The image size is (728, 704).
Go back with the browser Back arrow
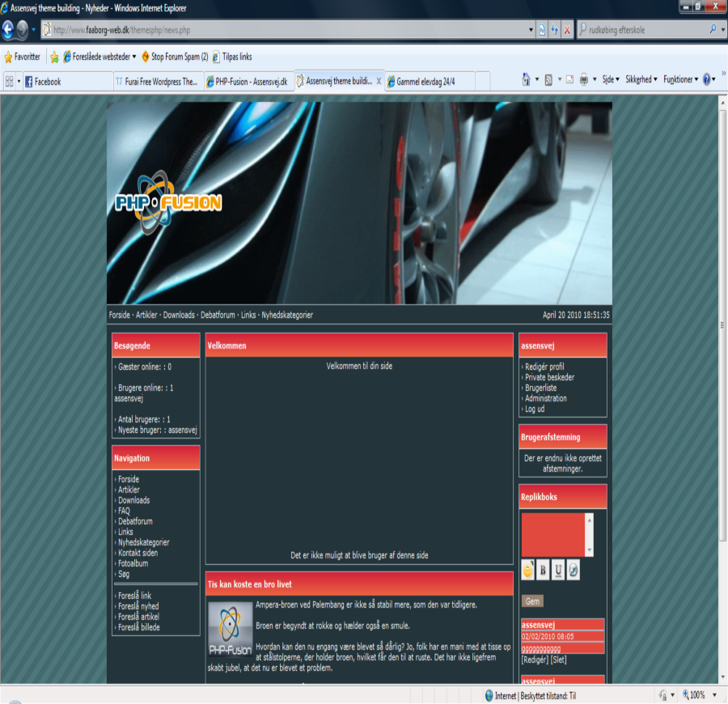click(x=7, y=30)
